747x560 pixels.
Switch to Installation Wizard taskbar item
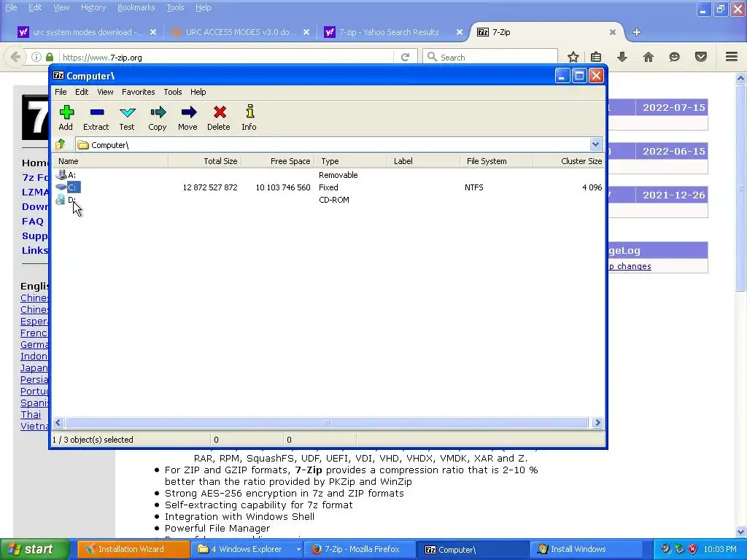point(133,549)
